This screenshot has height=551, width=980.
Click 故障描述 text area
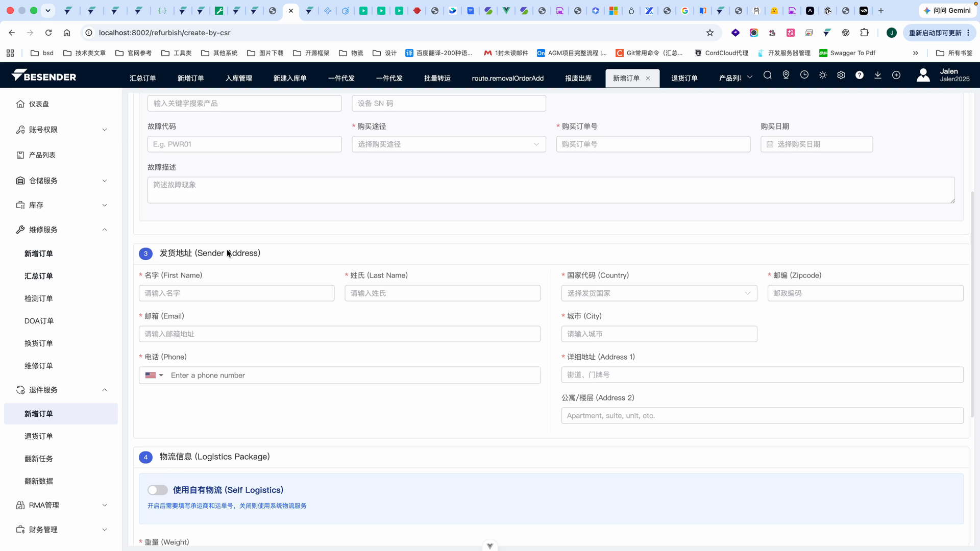pos(551,190)
